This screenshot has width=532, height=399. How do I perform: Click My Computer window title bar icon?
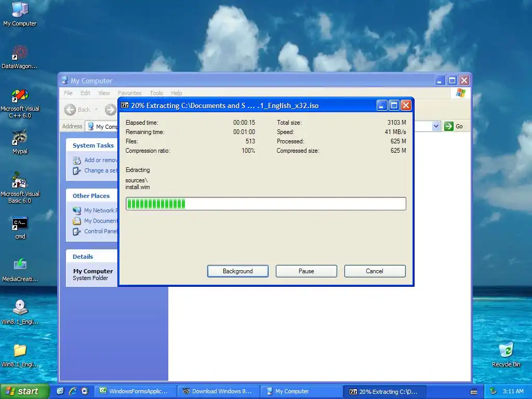(65, 81)
